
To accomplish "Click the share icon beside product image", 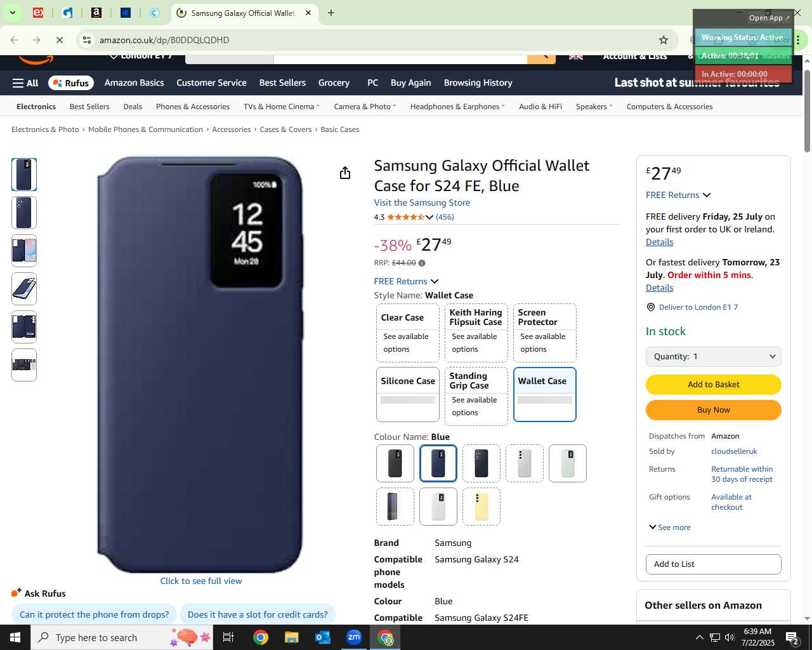I will pyautogui.click(x=345, y=173).
